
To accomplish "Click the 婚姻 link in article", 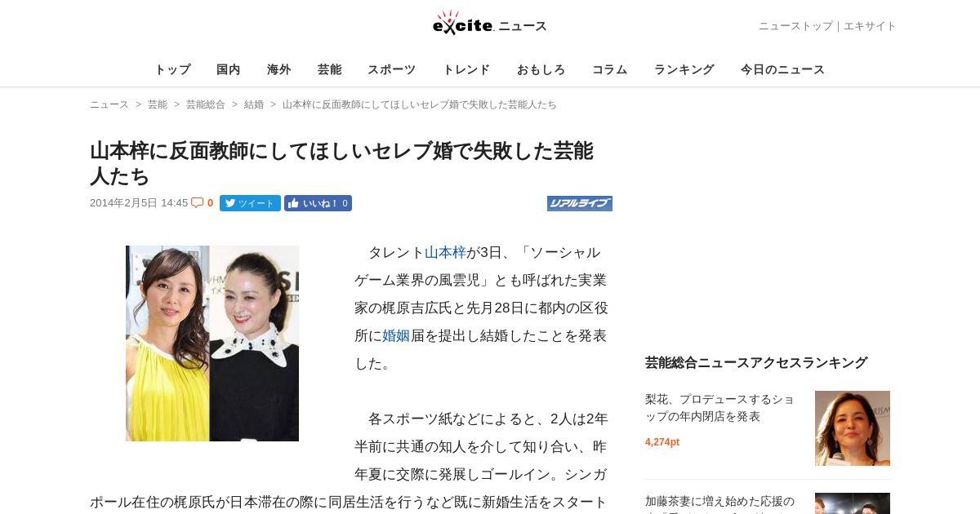I will (x=396, y=336).
